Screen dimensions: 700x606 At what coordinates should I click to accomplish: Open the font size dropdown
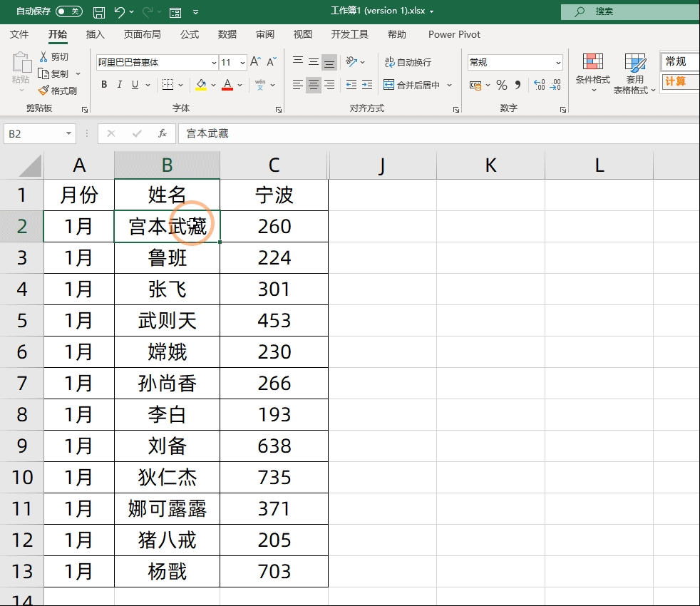click(x=241, y=63)
